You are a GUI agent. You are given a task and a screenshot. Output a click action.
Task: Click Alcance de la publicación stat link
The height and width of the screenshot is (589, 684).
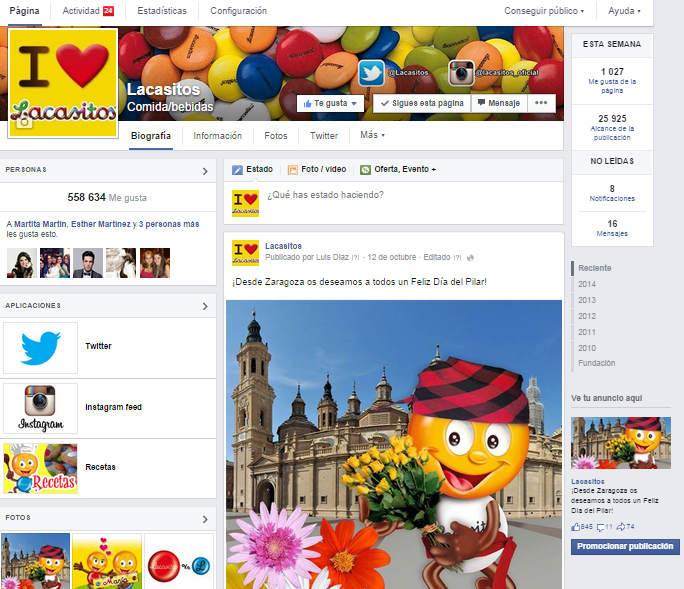point(612,133)
